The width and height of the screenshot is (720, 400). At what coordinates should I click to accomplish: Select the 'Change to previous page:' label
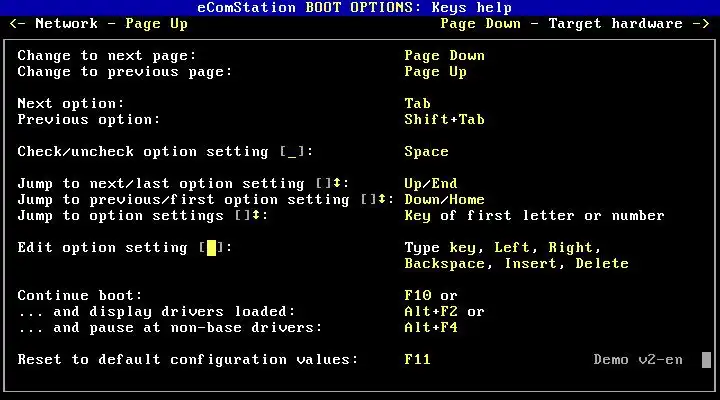click(125, 72)
